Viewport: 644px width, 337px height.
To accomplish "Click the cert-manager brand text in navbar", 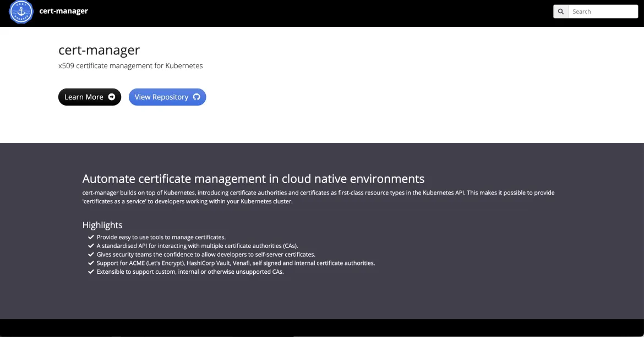I will [x=63, y=11].
